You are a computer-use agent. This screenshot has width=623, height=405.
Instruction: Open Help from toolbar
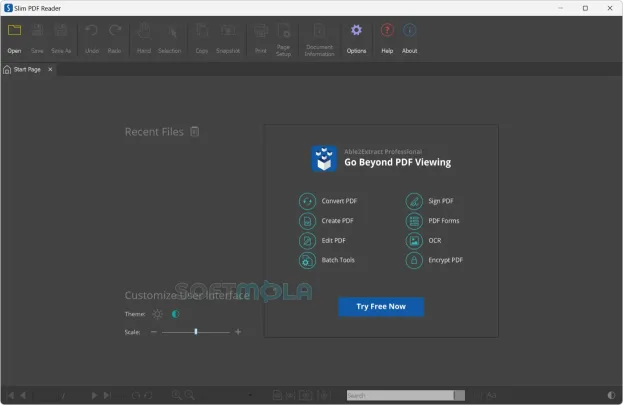point(387,30)
